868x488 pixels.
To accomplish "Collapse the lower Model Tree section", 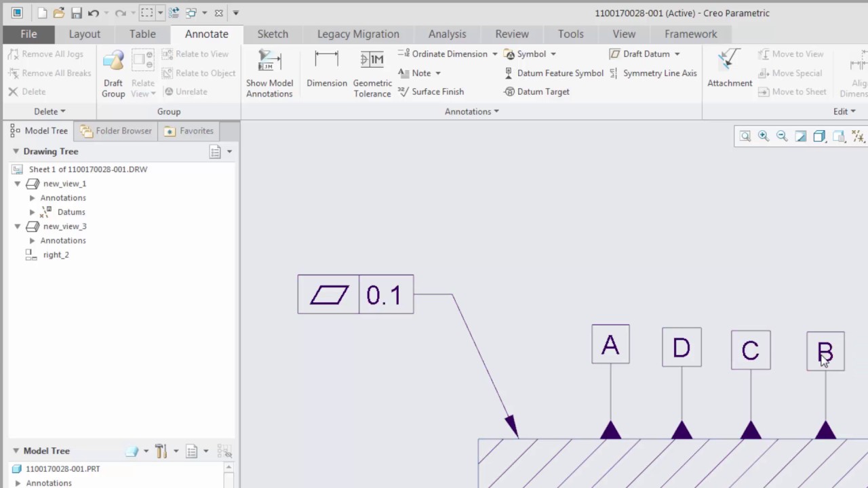I will [x=16, y=451].
